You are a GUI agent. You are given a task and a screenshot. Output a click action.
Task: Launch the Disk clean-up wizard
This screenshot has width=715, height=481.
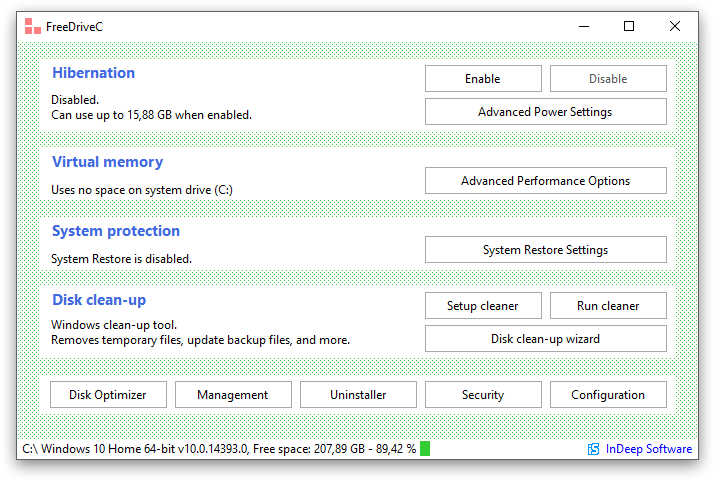pos(545,339)
